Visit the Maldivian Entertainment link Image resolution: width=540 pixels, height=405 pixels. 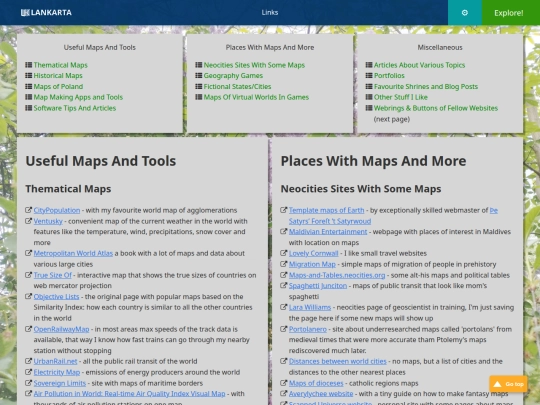[328, 232]
